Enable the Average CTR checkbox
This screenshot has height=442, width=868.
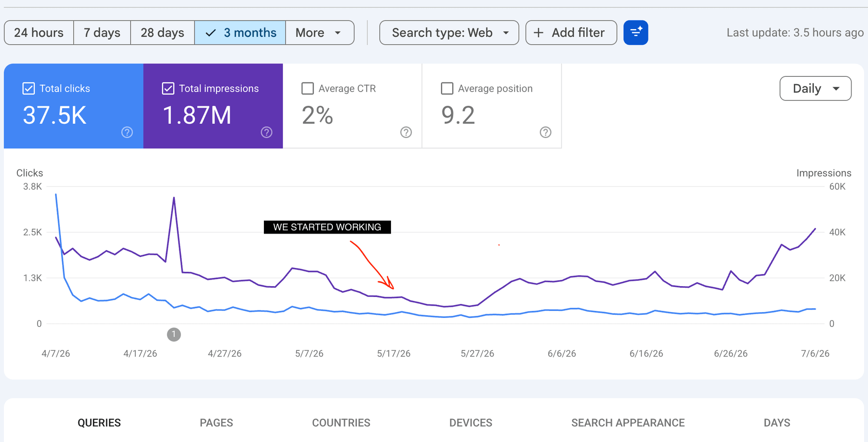click(x=308, y=89)
